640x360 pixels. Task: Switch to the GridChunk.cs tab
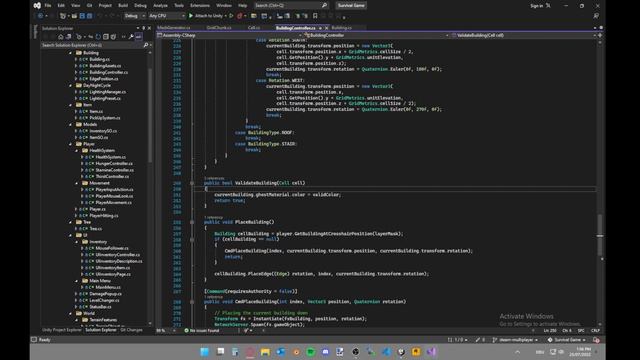click(x=219, y=28)
